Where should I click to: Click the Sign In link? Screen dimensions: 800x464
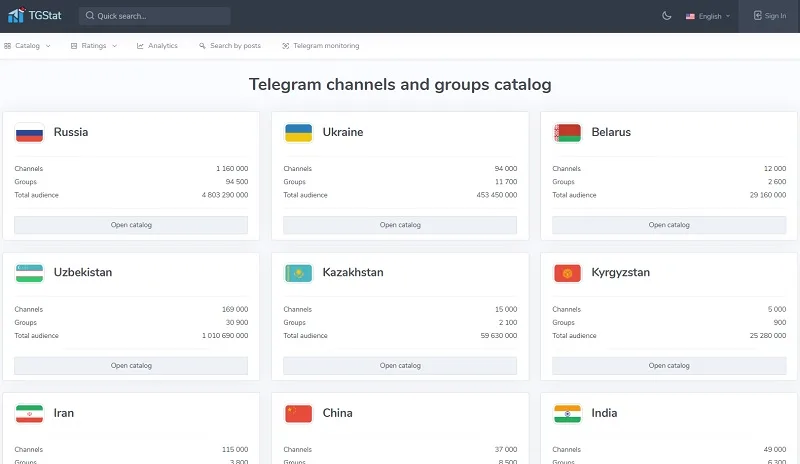(x=770, y=16)
